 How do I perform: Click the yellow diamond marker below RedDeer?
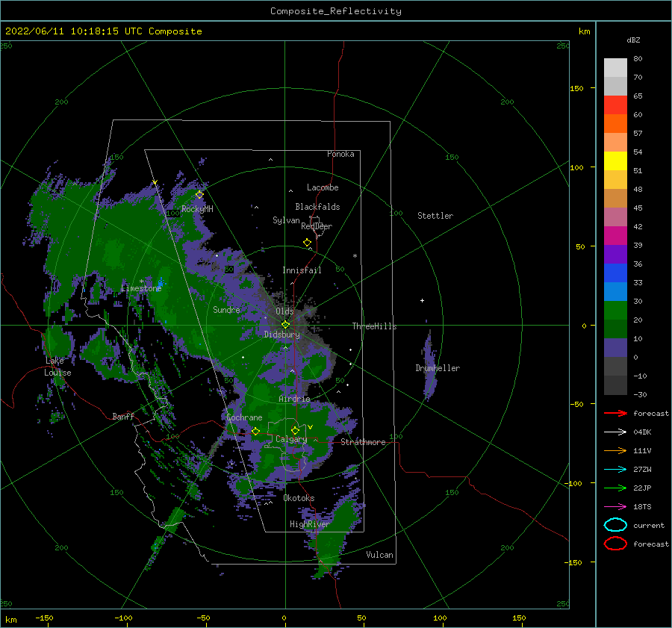point(308,243)
